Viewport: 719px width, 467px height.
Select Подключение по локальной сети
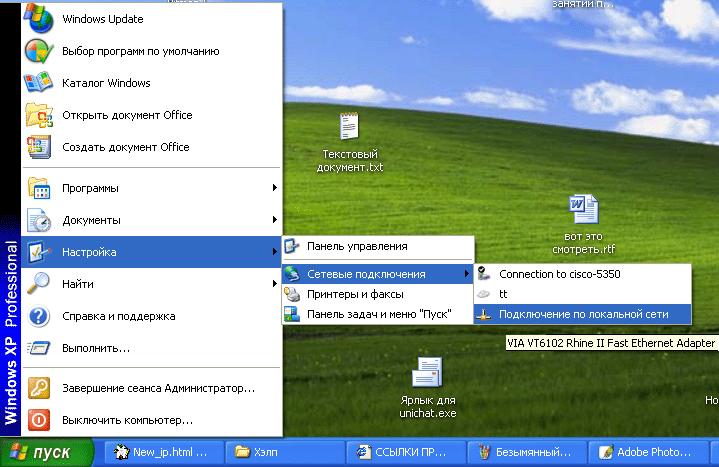582,314
